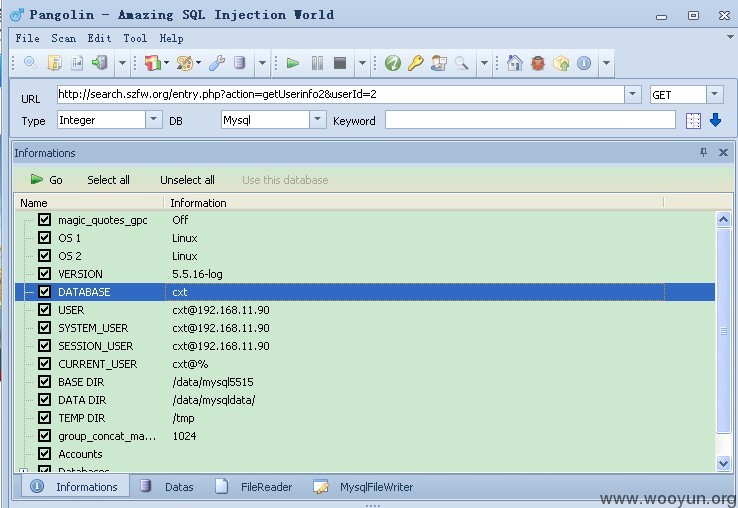This screenshot has width=738, height=508.
Task: Toggle the SYSTEM_USER checkbox
Action: (x=44, y=327)
